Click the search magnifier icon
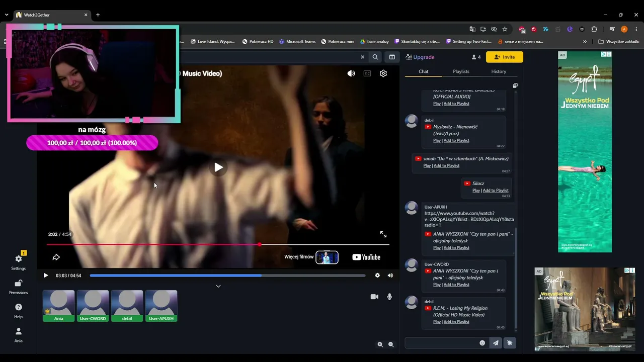The image size is (644, 362). 375,57
